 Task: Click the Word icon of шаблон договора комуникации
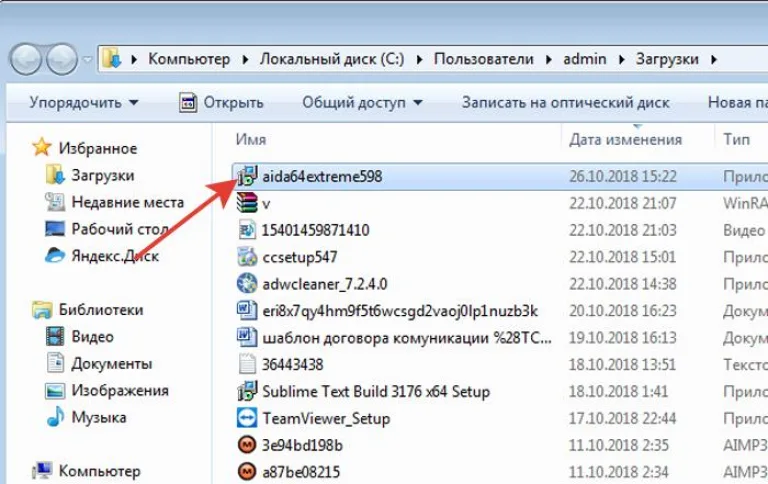pyautogui.click(x=247, y=338)
